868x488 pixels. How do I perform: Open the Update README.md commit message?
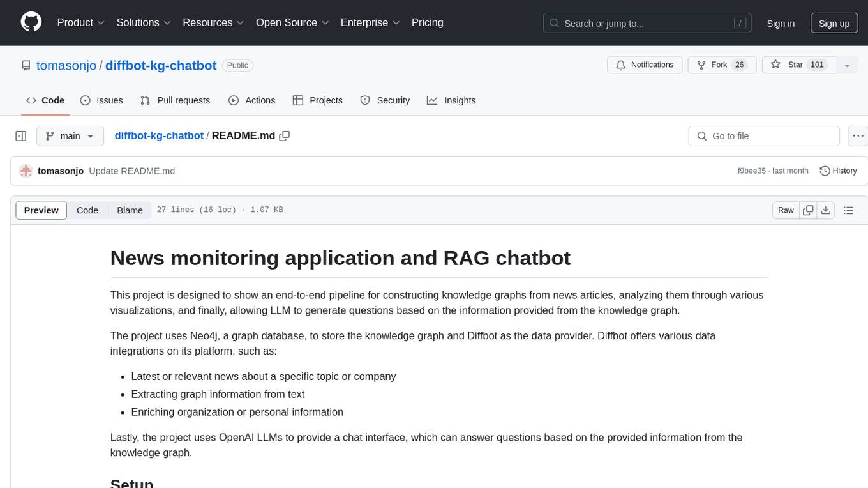[132, 171]
